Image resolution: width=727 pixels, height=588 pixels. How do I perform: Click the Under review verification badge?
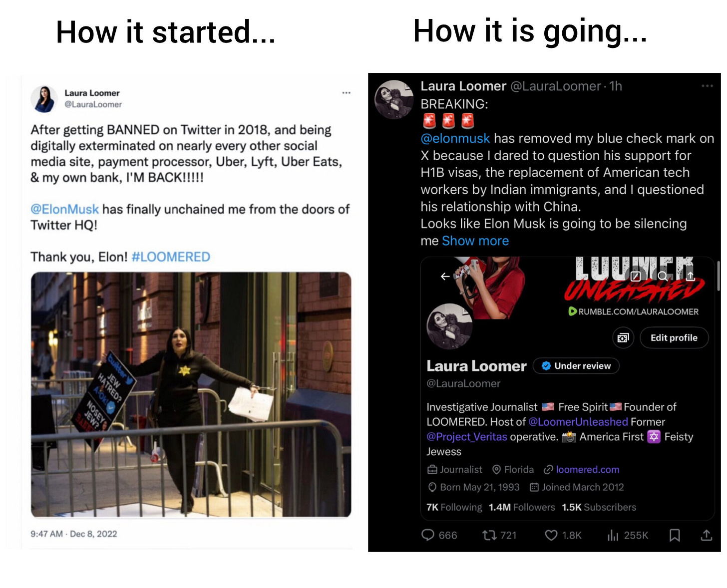point(576,366)
